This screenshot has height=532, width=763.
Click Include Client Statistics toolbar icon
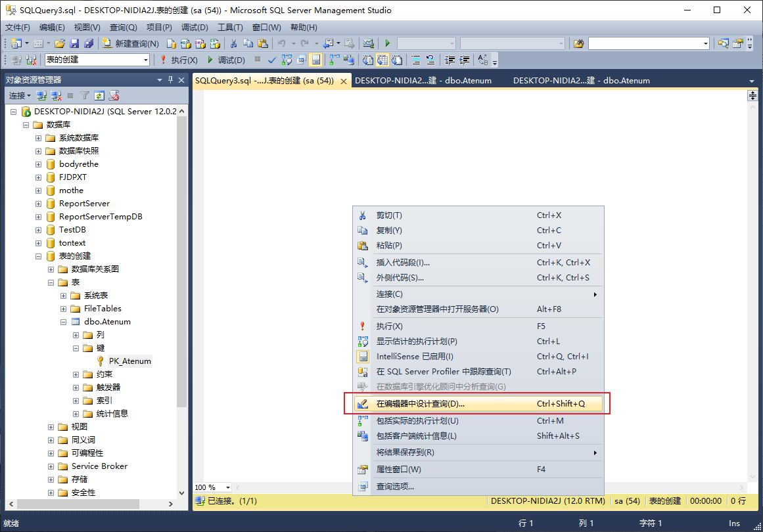pos(349,60)
